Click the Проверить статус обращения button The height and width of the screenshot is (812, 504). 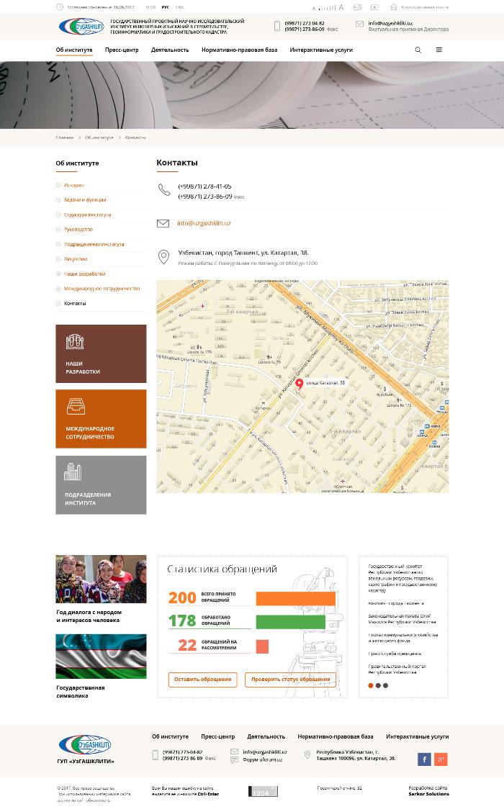click(x=291, y=680)
